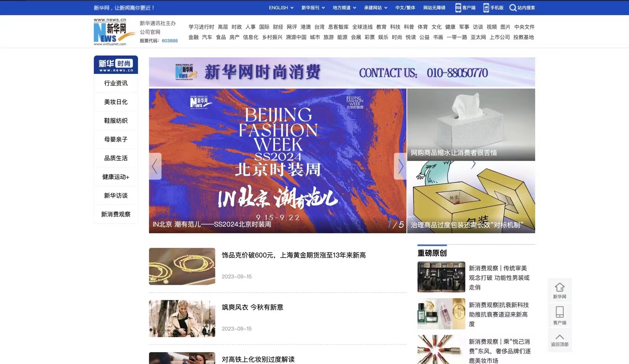Image resolution: width=629 pixels, height=364 pixels.
Task: Open the lipsticks thumbnail in 重磅原创
Action: [x=441, y=350]
